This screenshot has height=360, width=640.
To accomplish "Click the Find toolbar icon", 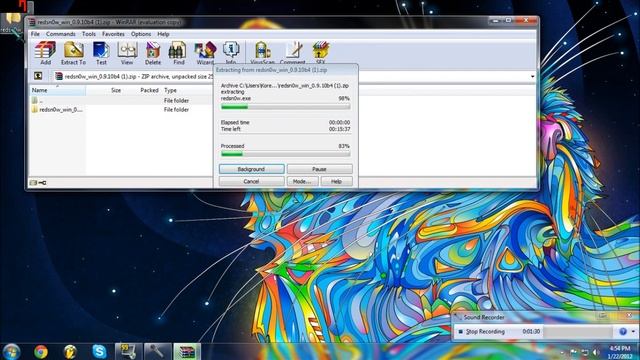I will [178, 53].
